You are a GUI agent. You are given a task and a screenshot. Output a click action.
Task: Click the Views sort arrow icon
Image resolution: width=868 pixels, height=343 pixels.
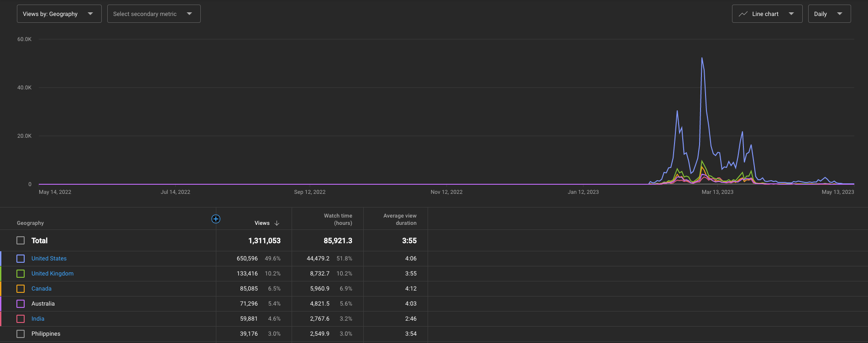(x=277, y=223)
